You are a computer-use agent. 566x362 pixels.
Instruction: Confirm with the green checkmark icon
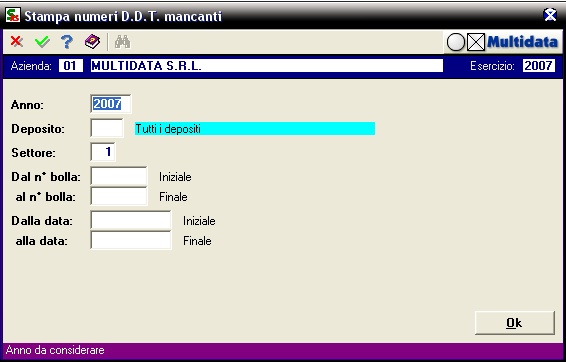(x=42, y=42)
